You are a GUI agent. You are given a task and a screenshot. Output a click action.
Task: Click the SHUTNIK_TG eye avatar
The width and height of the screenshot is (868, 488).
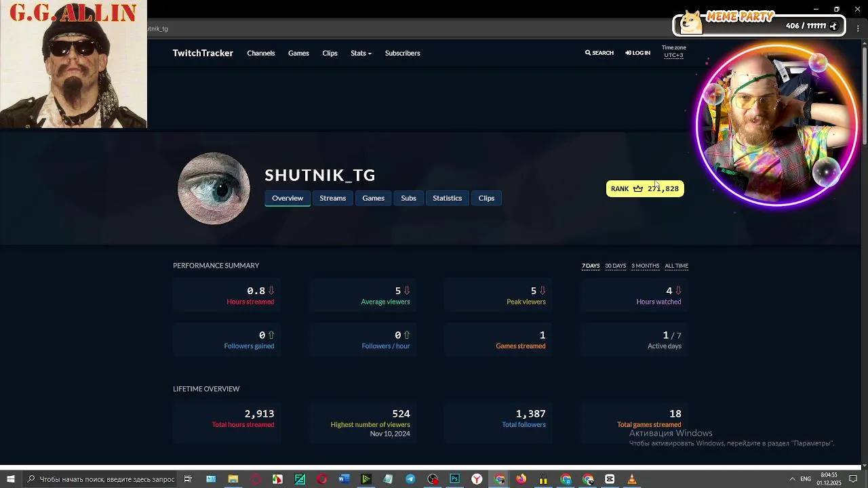(214, 188)
